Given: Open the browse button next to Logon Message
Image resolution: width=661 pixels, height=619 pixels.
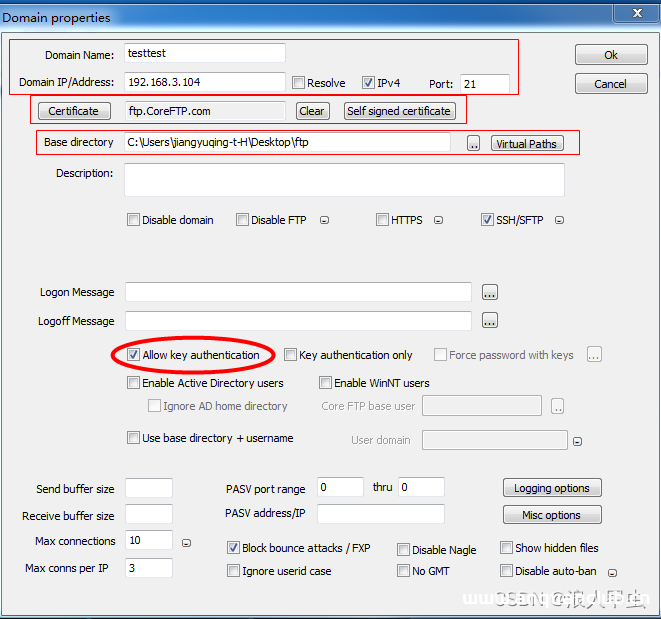Looking at the screenshot, I should coord(489,293).
